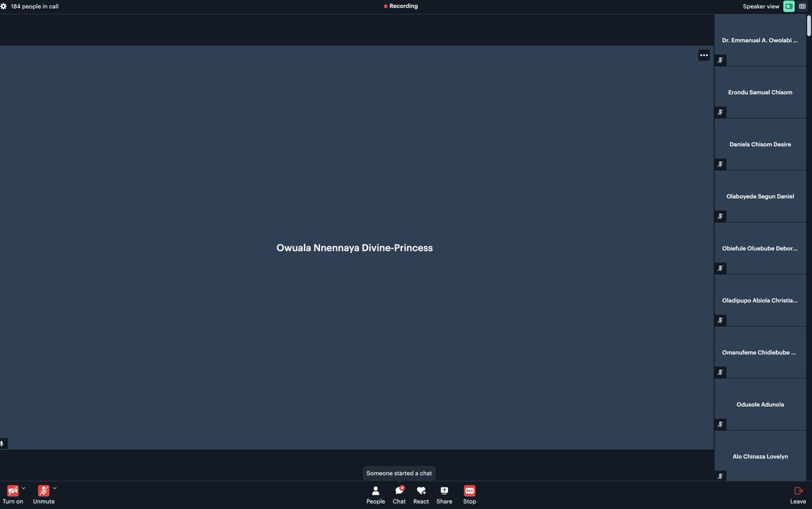Screen dimensions: 812x509
Task: Click muted mic icon on Alo Chinaza tile
Action: 721,477
